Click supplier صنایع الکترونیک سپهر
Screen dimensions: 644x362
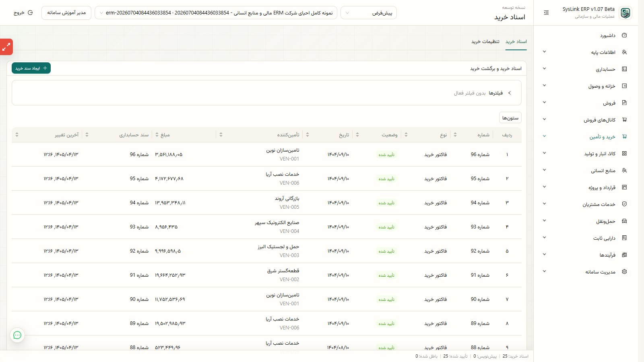pos(277,222)
